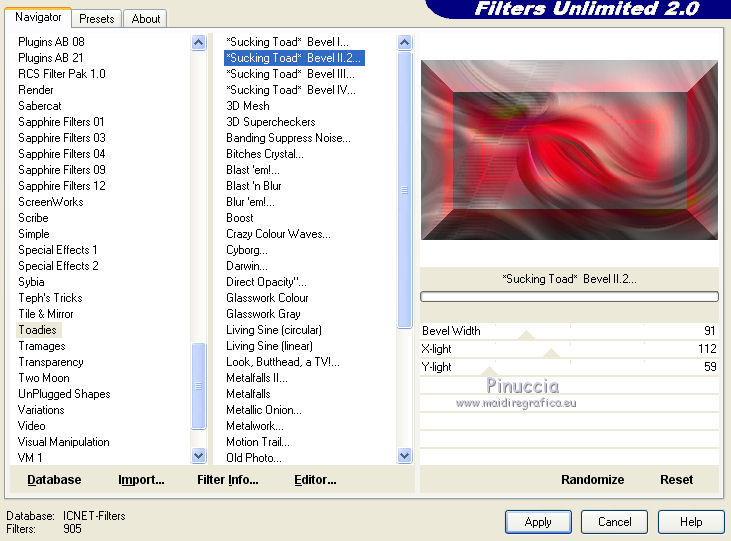Select Look, Butthead, a TV!... filter

click(283, 362)
